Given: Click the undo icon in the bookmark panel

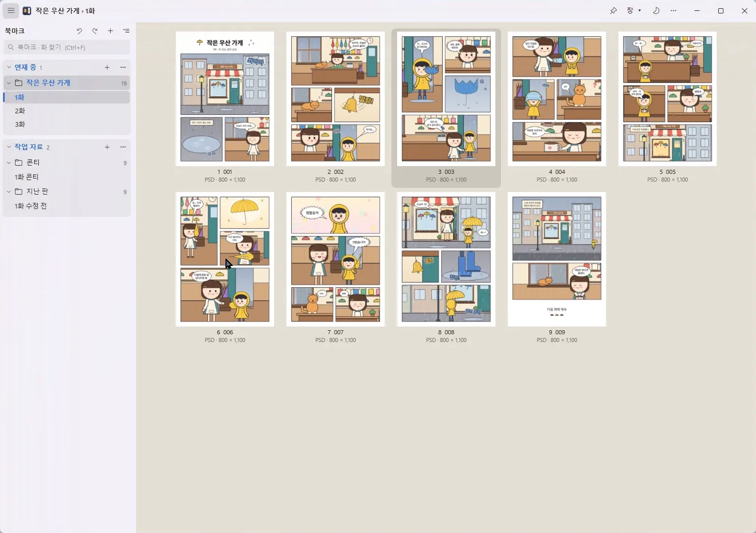Looking at the screenshot, I should [79, 31].
